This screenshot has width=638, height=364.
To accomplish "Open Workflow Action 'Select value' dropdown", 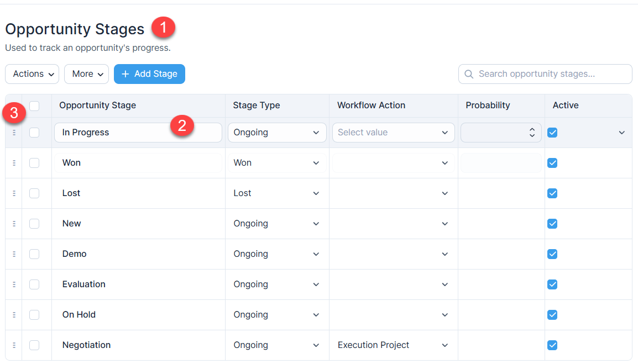I will tap(394, 133).
